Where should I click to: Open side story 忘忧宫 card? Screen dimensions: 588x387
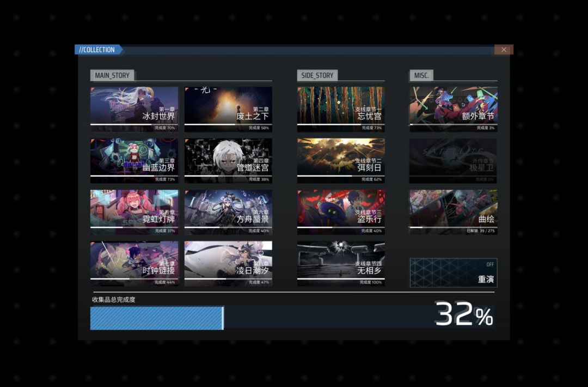coord(341,109)
